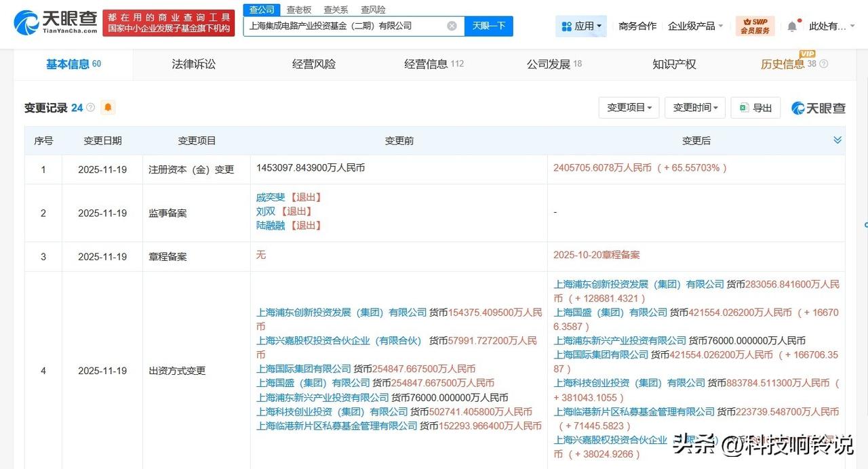Click the 变更后 column header

point(696,141)
